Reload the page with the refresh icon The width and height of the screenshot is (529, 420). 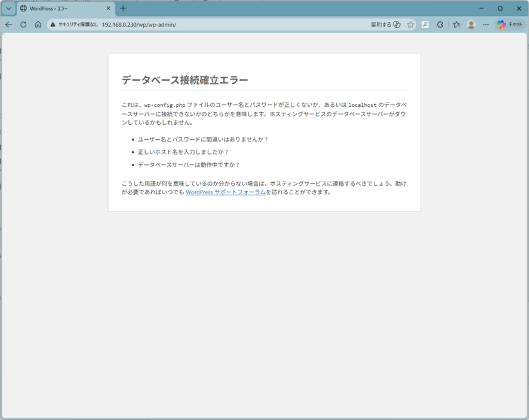pos(23,24)
